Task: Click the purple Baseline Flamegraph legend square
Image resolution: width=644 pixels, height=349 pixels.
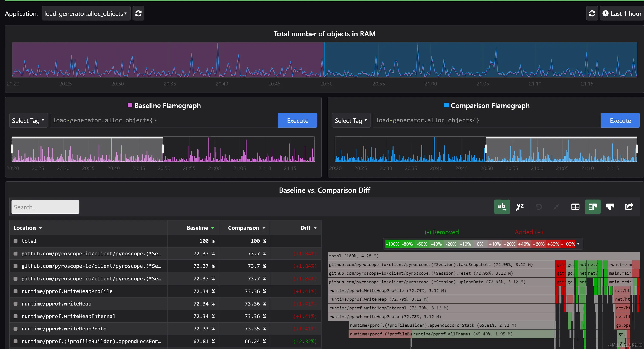Action: [130, 105]
